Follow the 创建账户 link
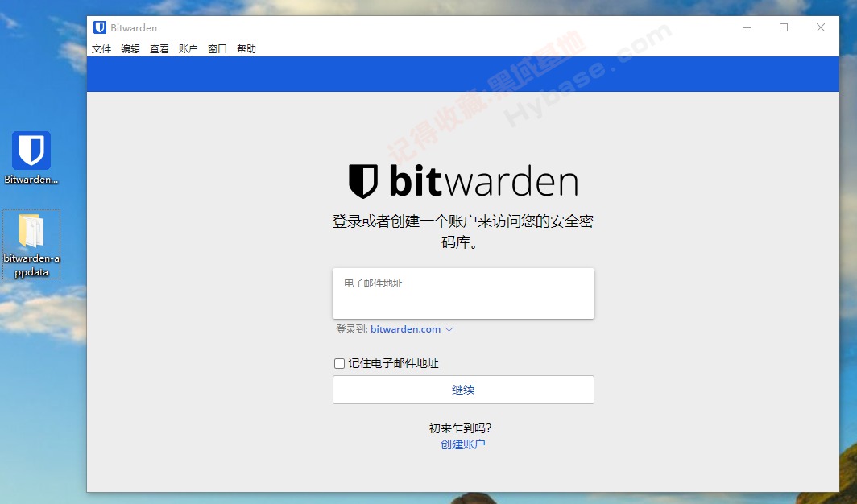The image size is (857, 504). tap(463, 444)
